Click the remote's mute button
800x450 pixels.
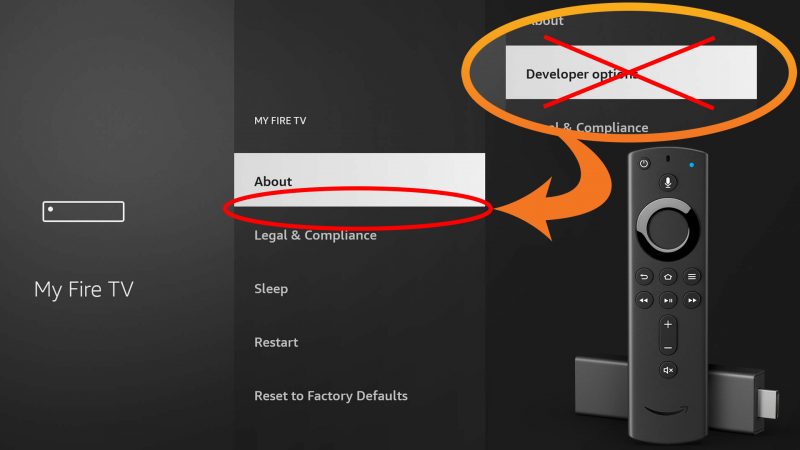(668, 370)
